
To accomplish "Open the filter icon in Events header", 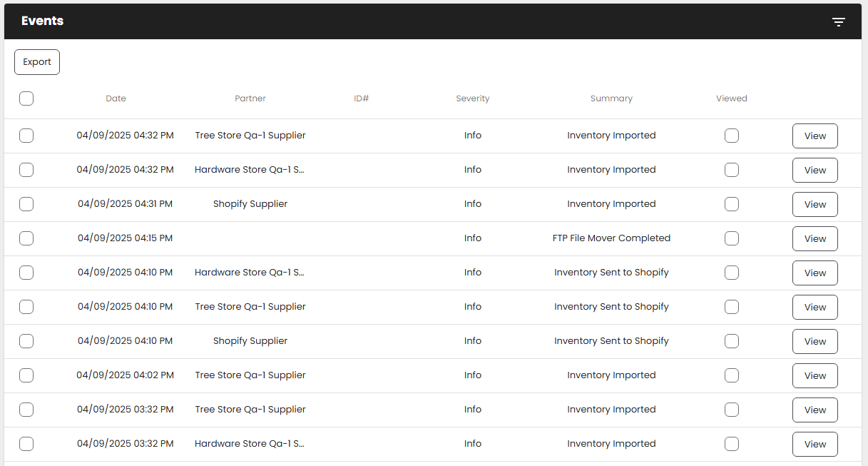I will pos(839,22).
